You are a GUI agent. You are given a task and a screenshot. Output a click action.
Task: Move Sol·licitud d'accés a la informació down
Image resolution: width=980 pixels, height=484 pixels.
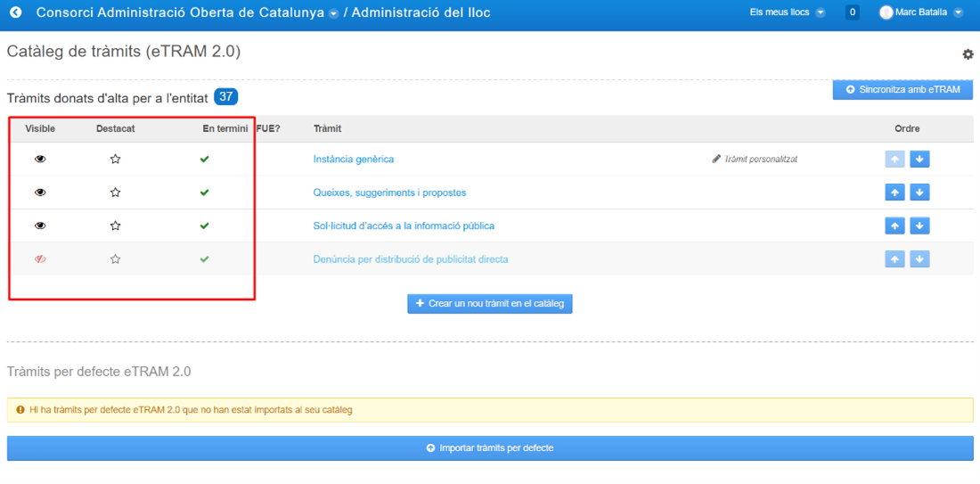pyautogui.click(x=919, y=226)
